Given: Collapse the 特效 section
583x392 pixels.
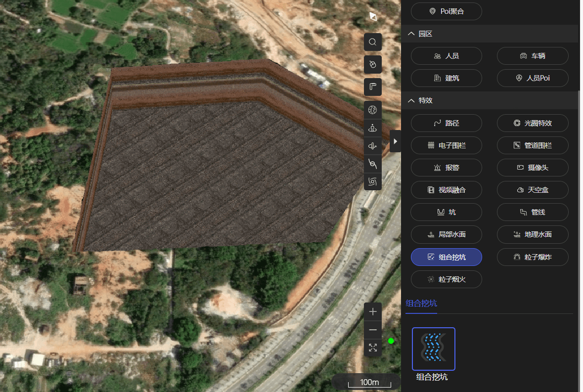Looking at the screenshot, I should 411,100.
